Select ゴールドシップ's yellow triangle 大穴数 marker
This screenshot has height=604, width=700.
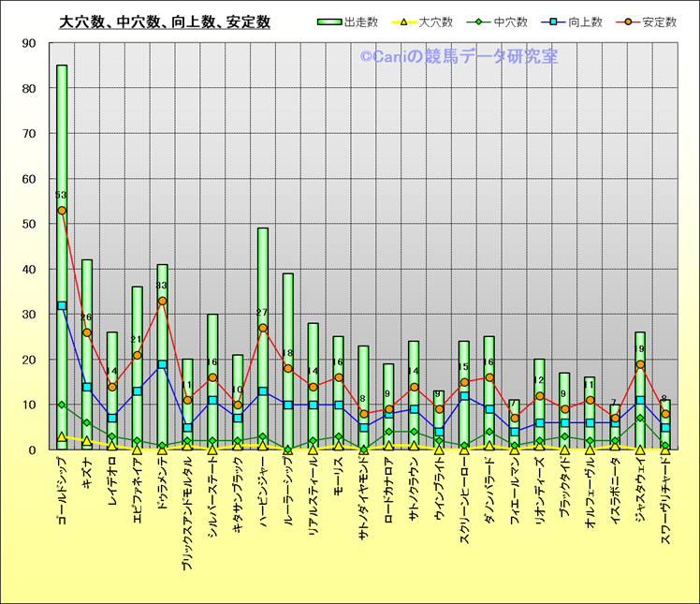62,436
